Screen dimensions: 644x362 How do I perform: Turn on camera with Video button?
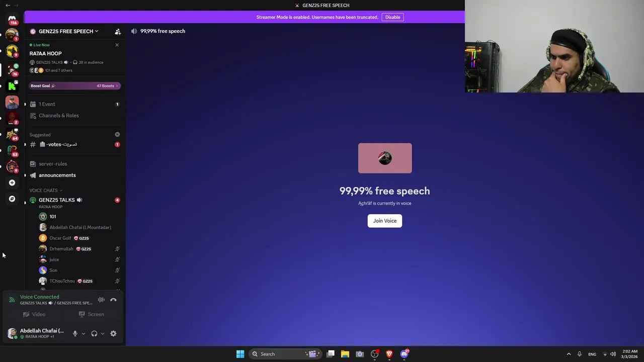tap(34, 314)
